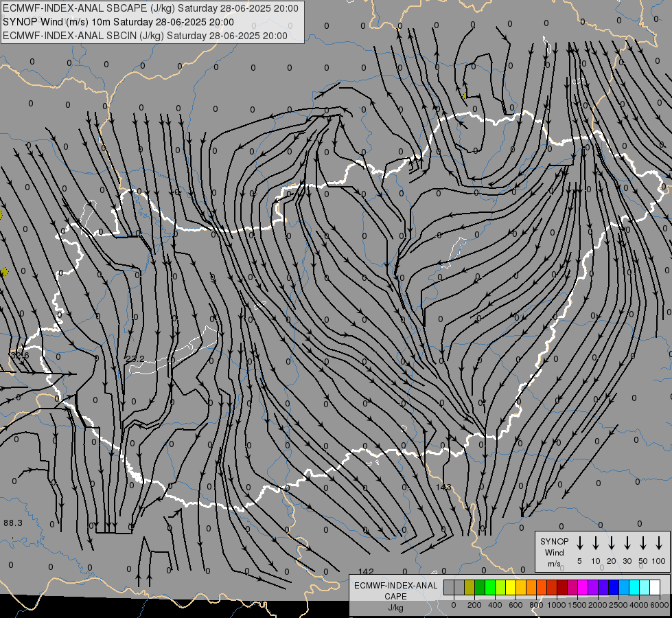Click the 88.3 value on the map

click(x=13, y=523)
